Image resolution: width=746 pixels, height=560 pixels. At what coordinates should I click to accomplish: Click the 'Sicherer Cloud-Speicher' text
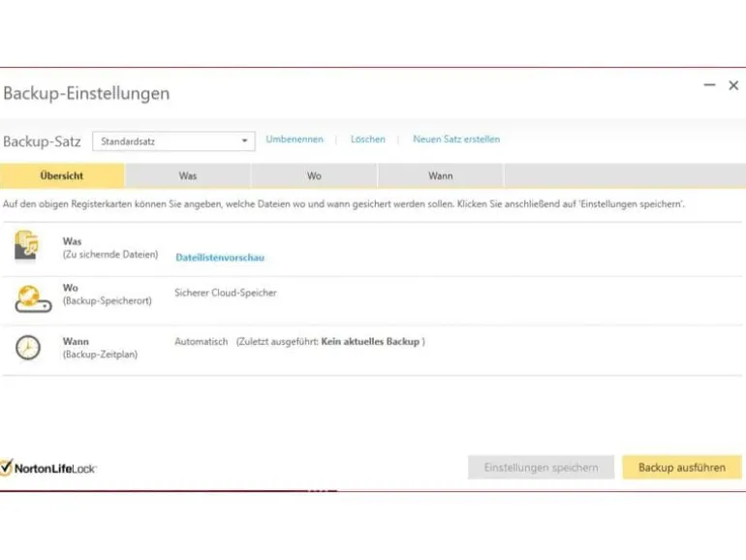(226, 293)
